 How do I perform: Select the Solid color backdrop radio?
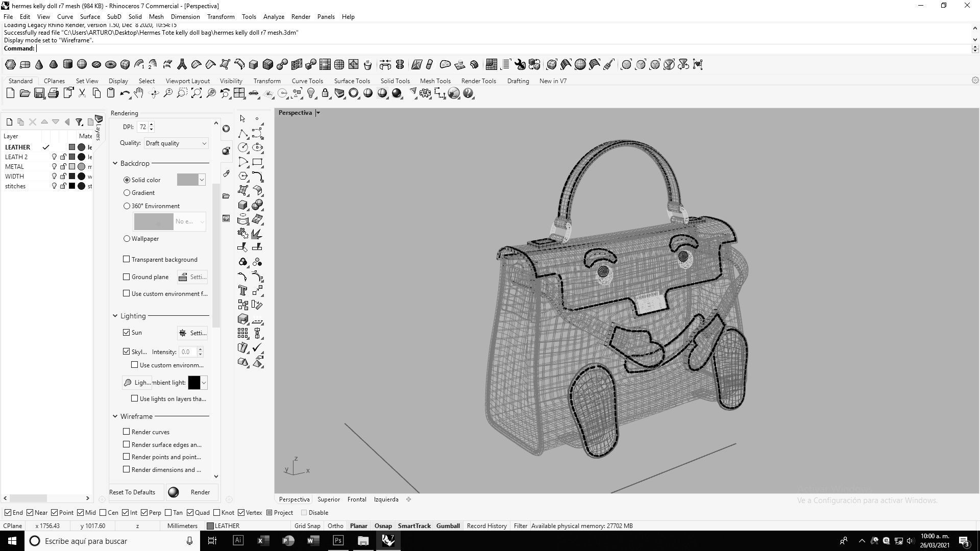click(127, 180)
